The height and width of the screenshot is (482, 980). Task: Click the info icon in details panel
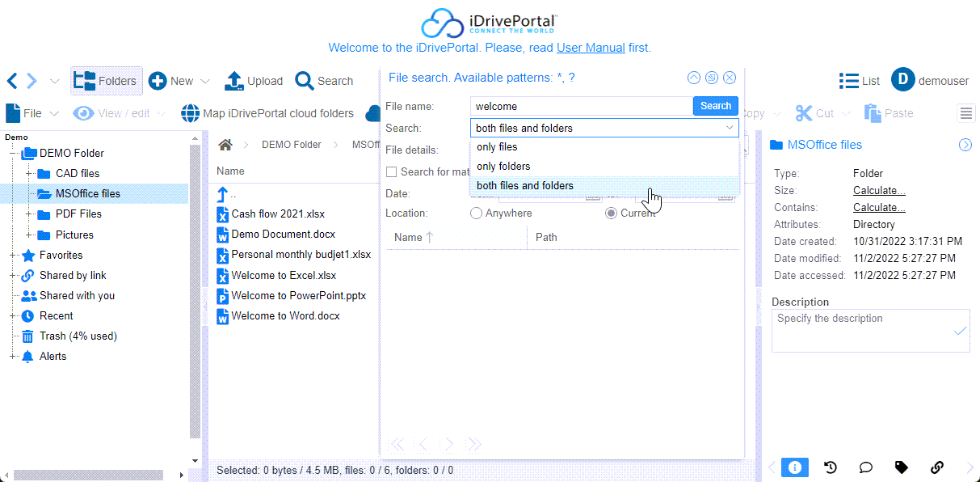coord(794,467)
